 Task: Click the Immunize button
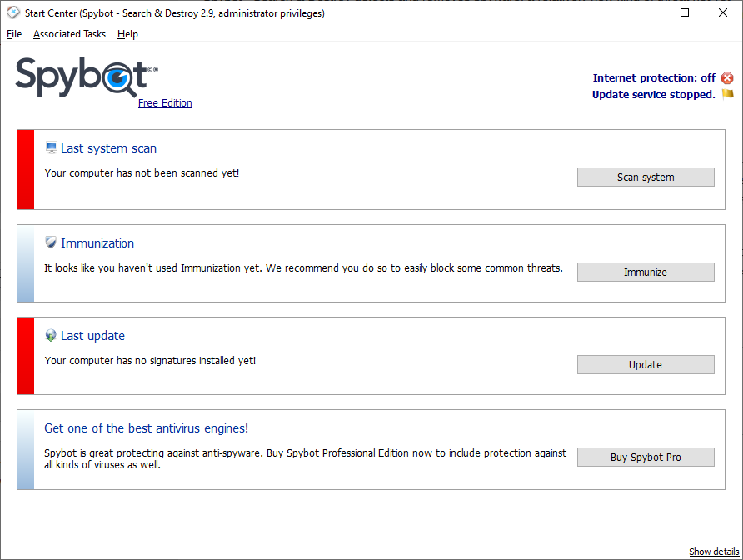click(x=646, y=272)
